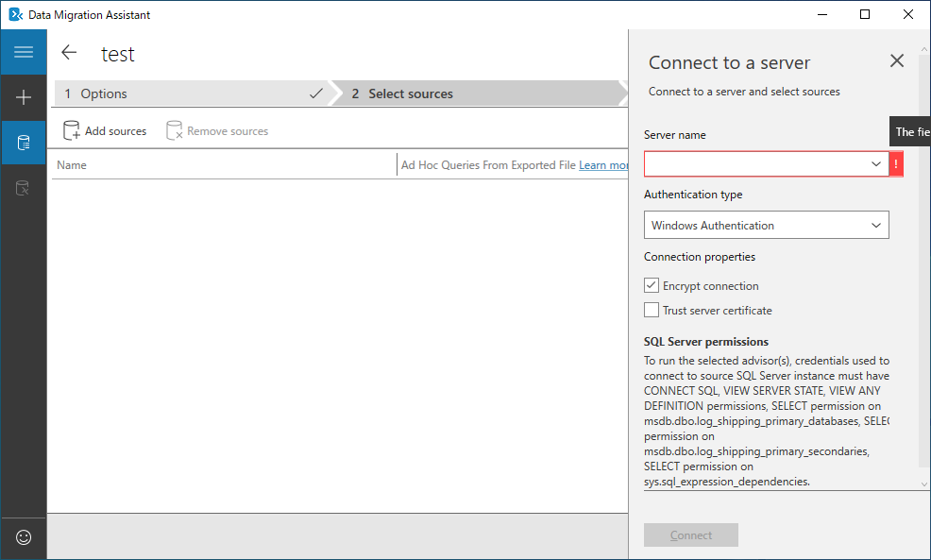Open the Authentication type dropdown
The width and height of the screenshot is (931, 560).
(x=767, y=225)
